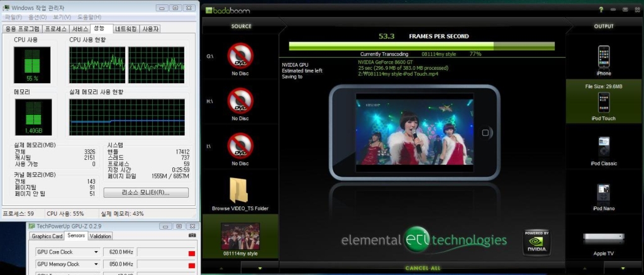Open the 도움말(H) menu in Task Manager
Viewport: 644px width, 275px height.
pos(89,17)
